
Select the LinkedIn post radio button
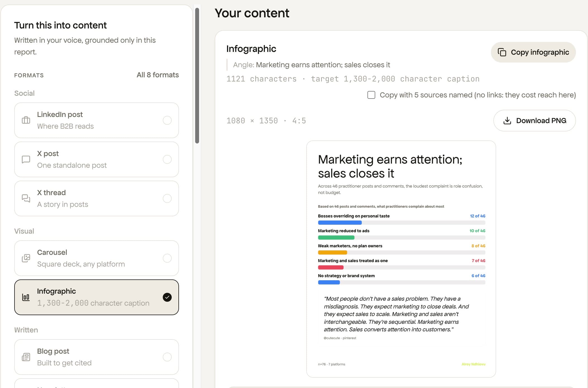coord(167,120)
